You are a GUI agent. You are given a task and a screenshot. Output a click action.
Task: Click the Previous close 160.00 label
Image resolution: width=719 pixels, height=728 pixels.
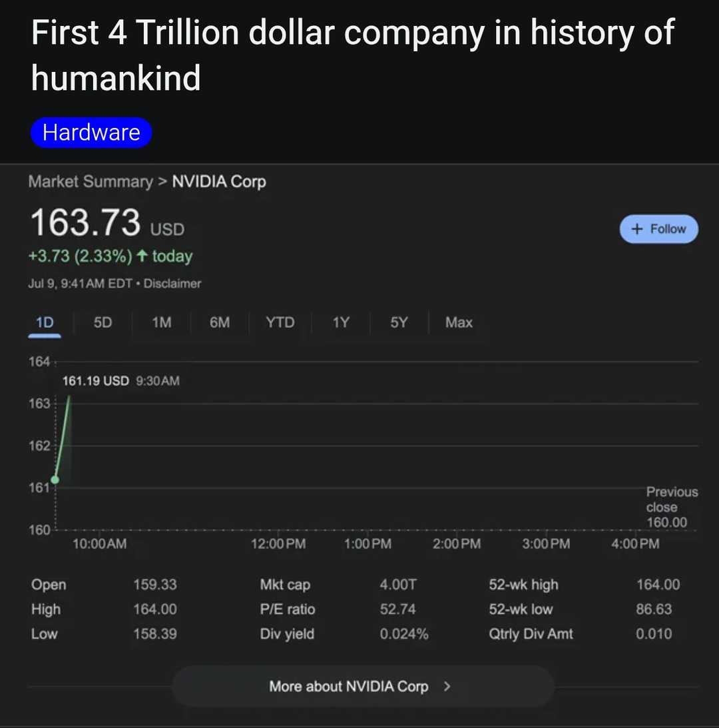tap(671, 507)
